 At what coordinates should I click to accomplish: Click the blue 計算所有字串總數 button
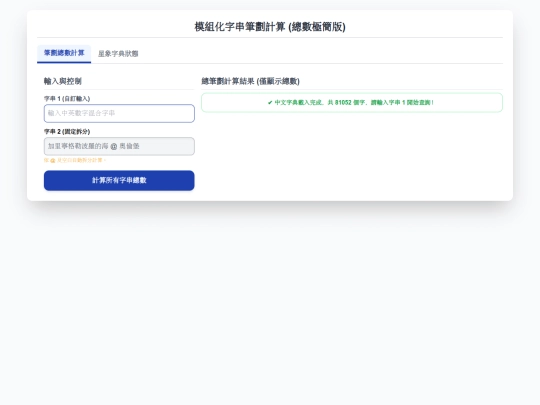119,180
